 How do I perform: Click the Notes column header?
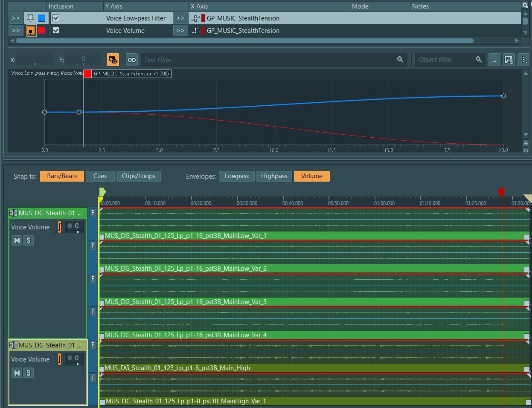(x=465, y=6)
